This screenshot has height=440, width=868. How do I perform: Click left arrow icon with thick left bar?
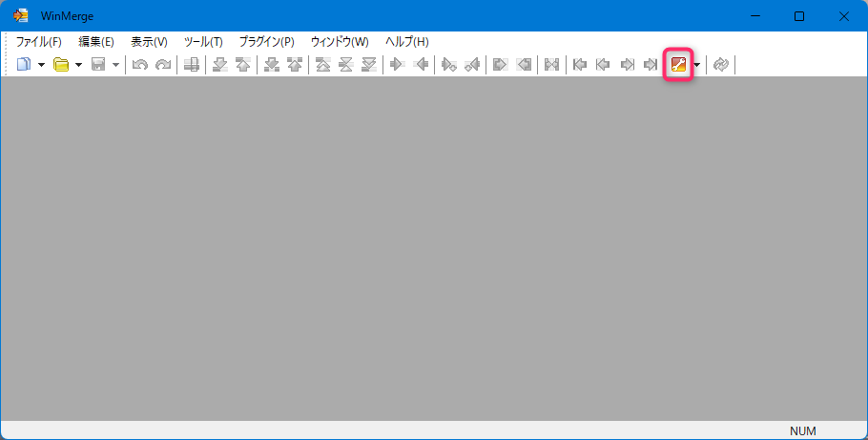click(580, 65)
